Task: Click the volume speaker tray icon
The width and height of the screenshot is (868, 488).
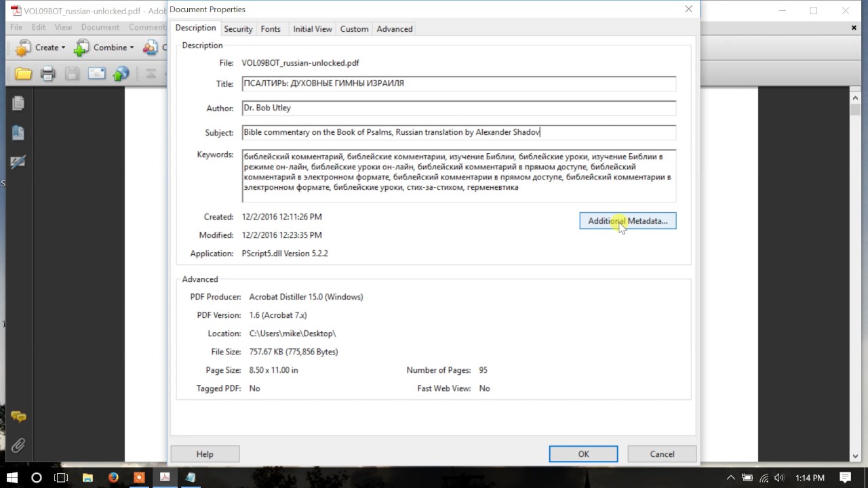Action: click(779, 478)
